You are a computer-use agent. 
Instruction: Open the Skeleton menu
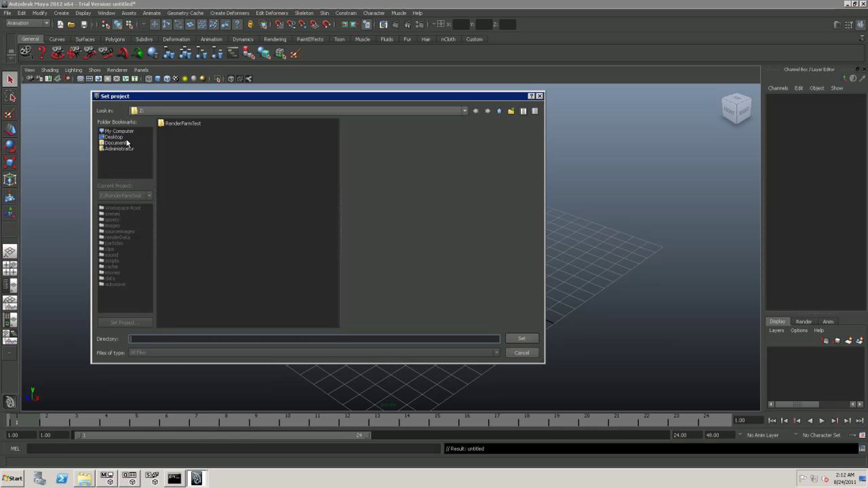click(x=303, y=13)
